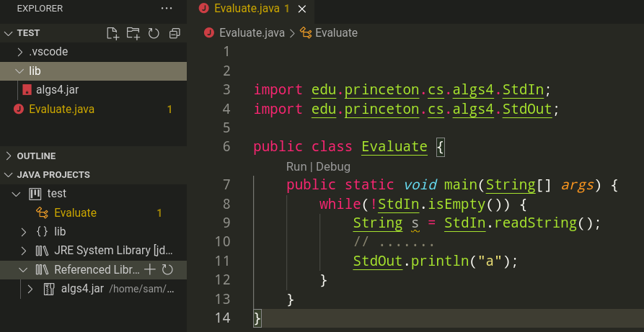
Task: Collapse the lib folder in Explorer
Action: tap(19, 71)
